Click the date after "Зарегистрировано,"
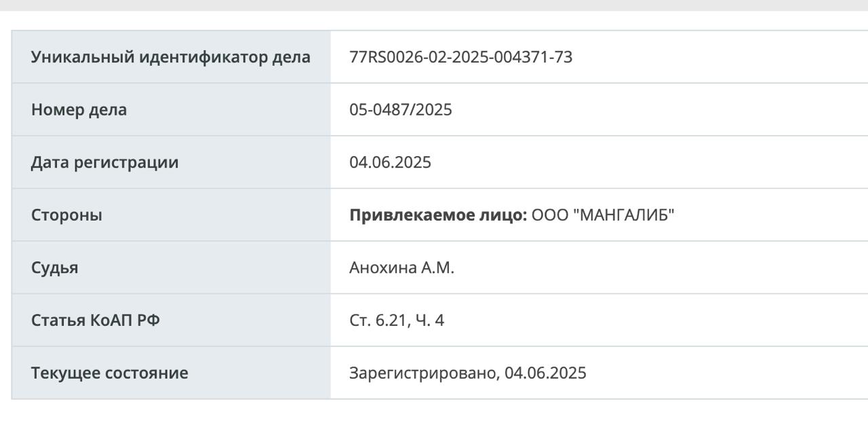868x425 pixels. pyautogui.click(x=545, y=373)
